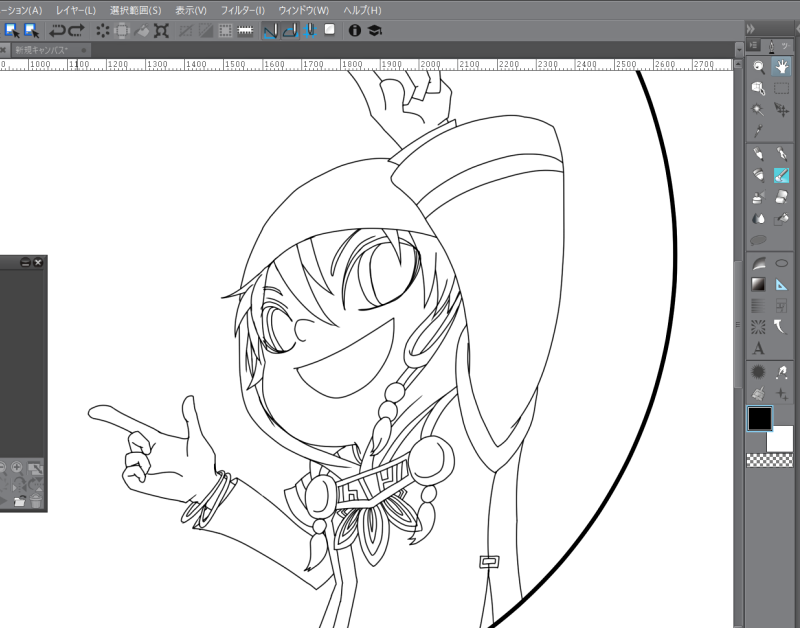Select the Gradient tool
Image resolution: width=800 pixels, height=628 pixels.
click(759, 284)
